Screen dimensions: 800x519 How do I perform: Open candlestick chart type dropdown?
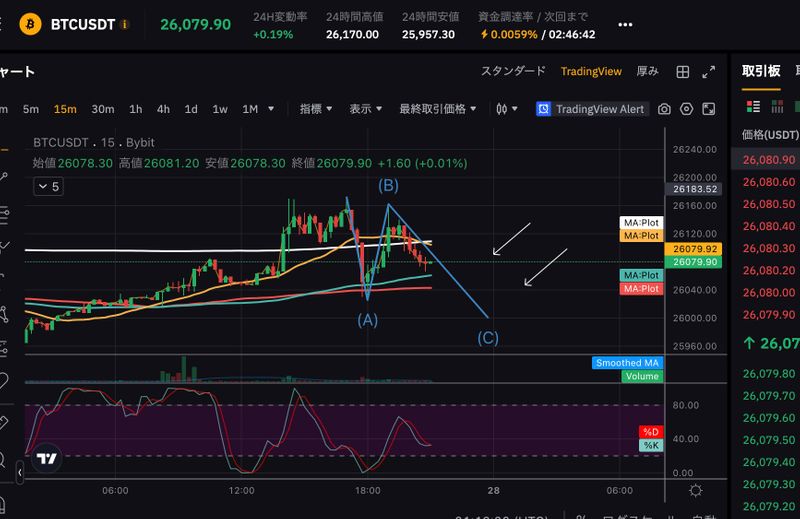[x=507, y=109]
